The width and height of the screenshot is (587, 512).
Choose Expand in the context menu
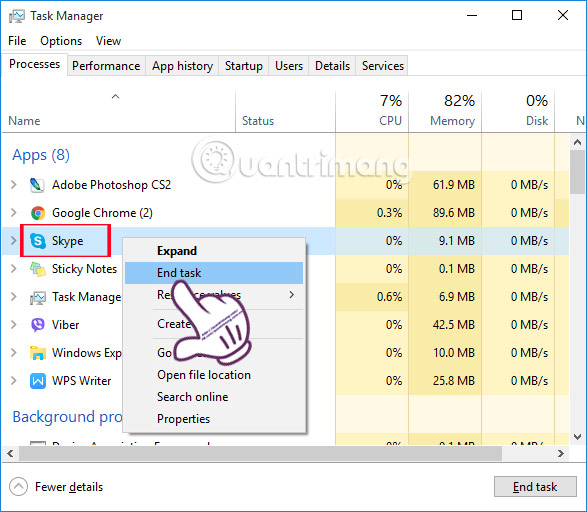(x=214, y=251)
